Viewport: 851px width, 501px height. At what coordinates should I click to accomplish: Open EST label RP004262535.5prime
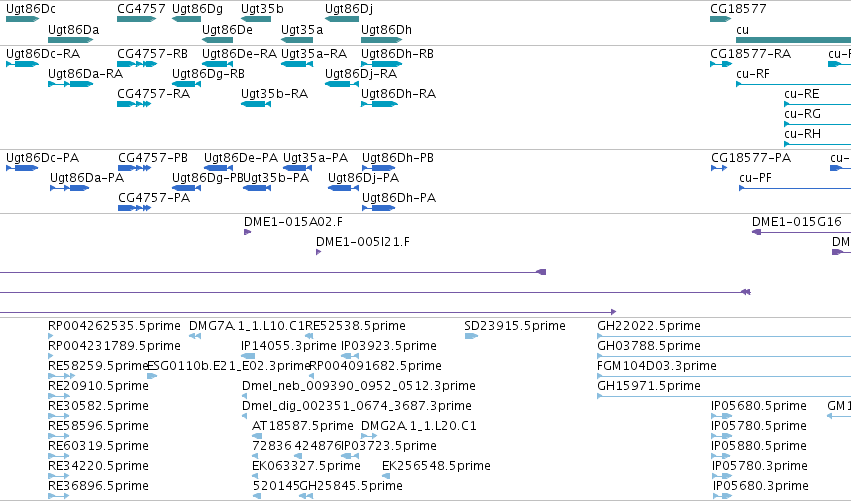pos(114,326)
